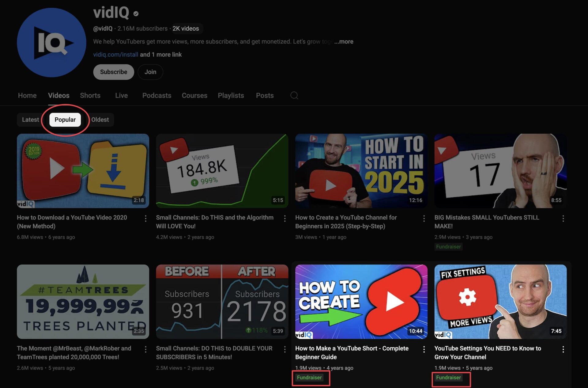This screenshot has width=588, height=388.
Task: Open three-dot menu for YouTube Settings video
Action: [x=563, y=349]
